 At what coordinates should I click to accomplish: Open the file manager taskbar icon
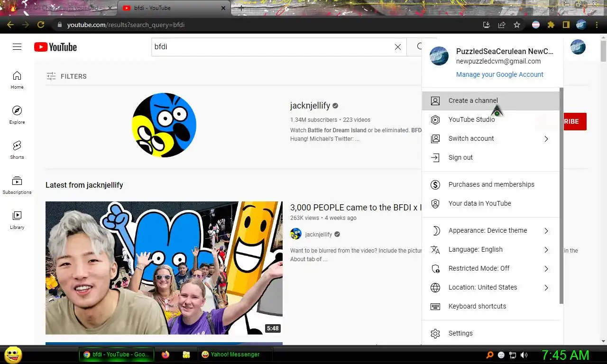pyautogui.click(x=186, y=355)
